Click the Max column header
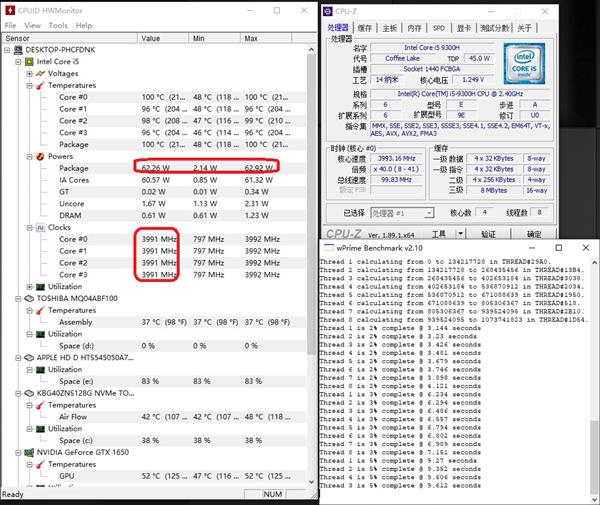Viewport: 600px width, 505px height. pyautogui.click(x=266, y=38)
